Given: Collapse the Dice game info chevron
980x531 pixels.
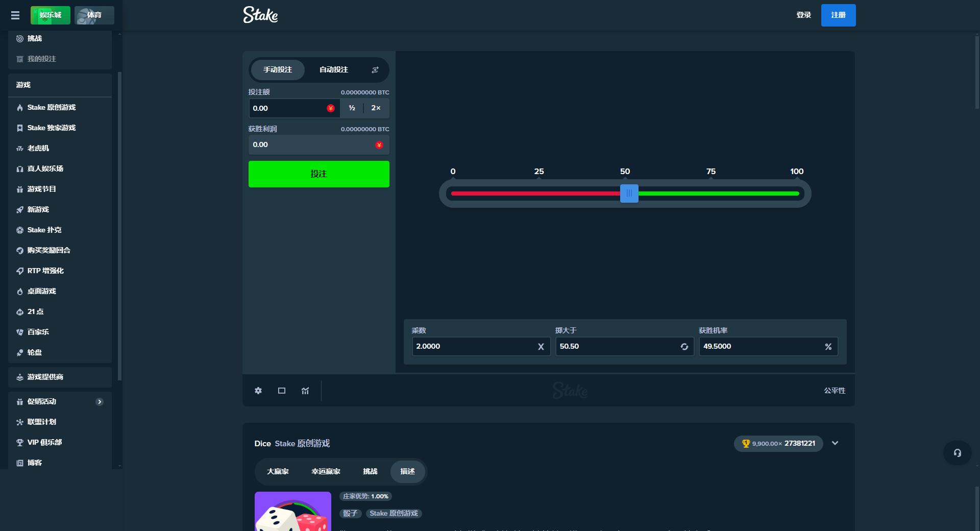Looking at the screenshot, I should tap(835, 443).
